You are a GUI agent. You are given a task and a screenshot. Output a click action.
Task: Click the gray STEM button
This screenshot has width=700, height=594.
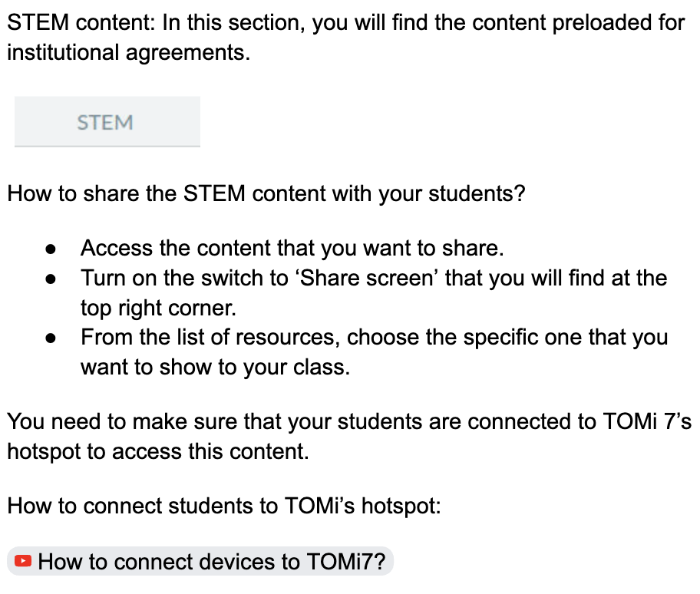pos(107,122)
